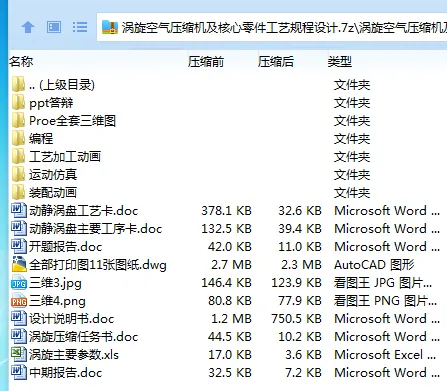Click the Microsoft Excel type cell
The image size is (447, 391).
tap(385, 355)
